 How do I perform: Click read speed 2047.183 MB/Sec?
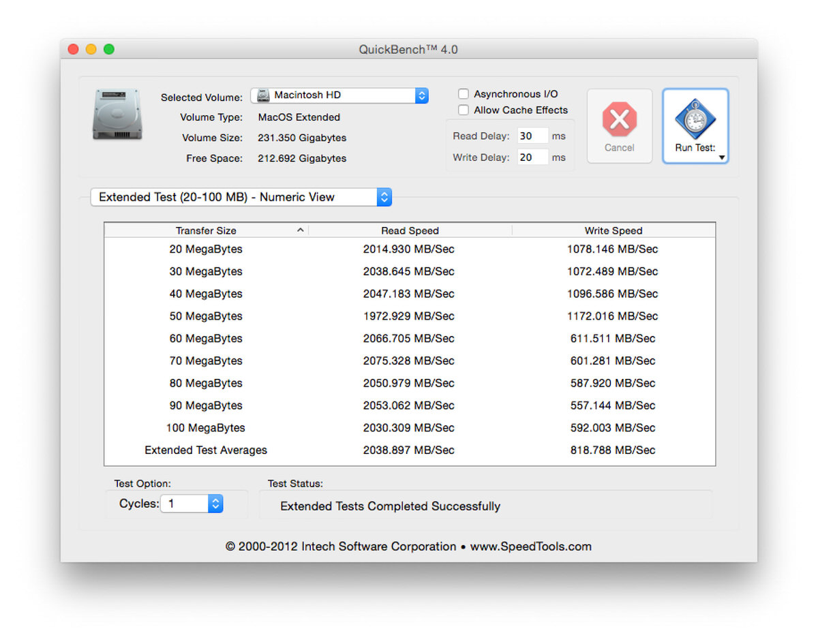click(409, 294)
